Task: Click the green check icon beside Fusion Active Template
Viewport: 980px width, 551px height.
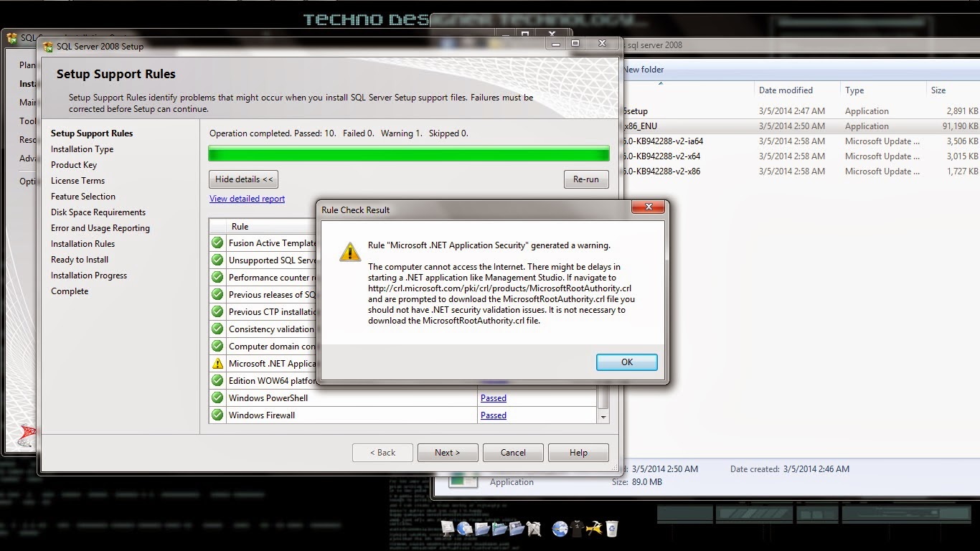Action: coord(217,242)
